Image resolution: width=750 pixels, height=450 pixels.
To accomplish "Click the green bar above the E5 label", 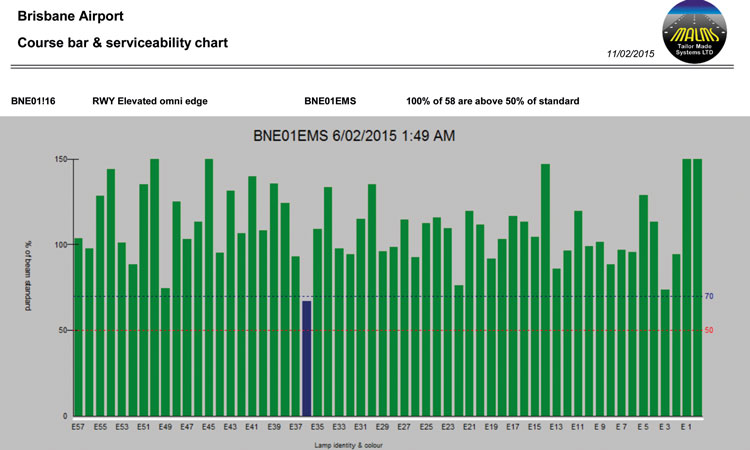I will coord(643,306).
